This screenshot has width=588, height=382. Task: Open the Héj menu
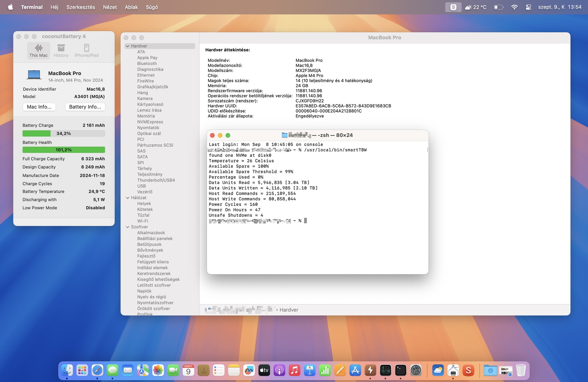[x=54, y=7]
